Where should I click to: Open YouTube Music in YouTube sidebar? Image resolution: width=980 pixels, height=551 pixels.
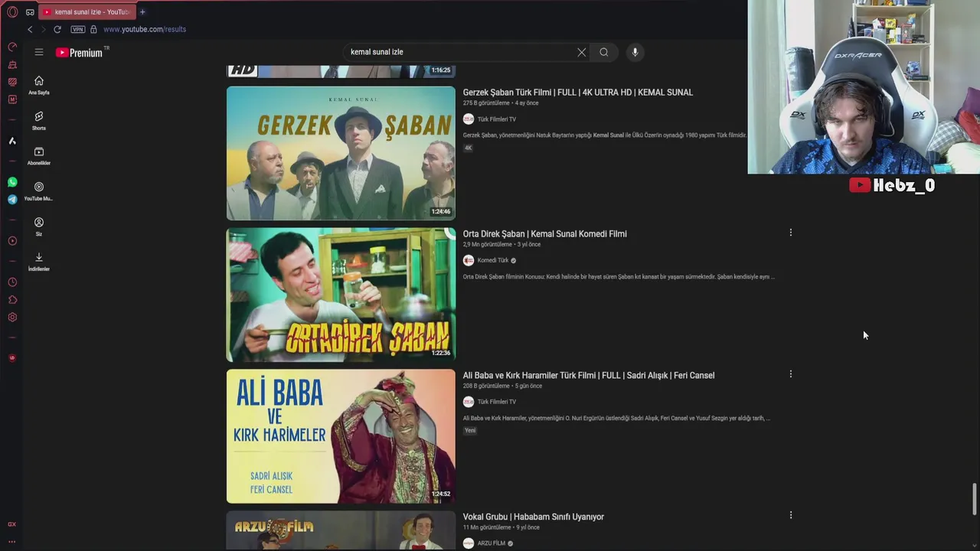pos(39,191)
